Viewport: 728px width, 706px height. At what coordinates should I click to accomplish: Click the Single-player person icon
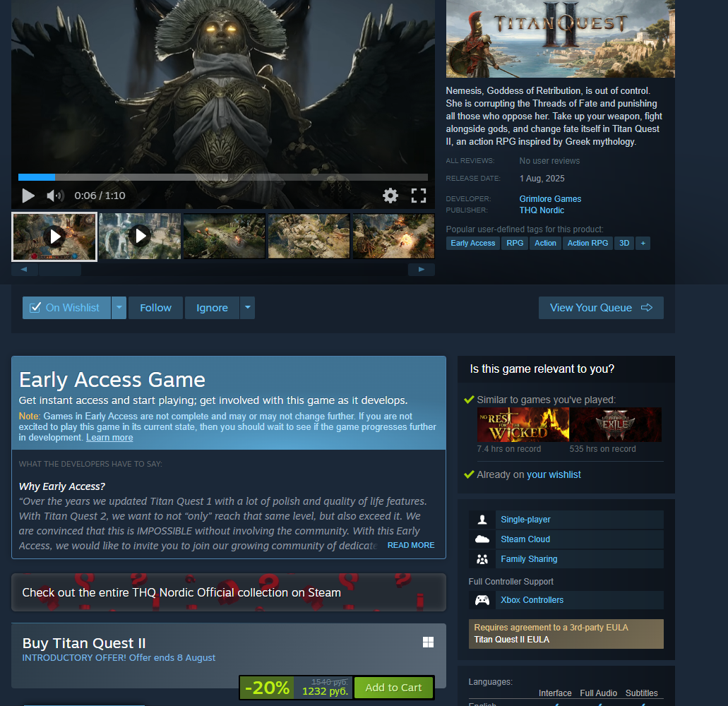(x=482, y=520)
